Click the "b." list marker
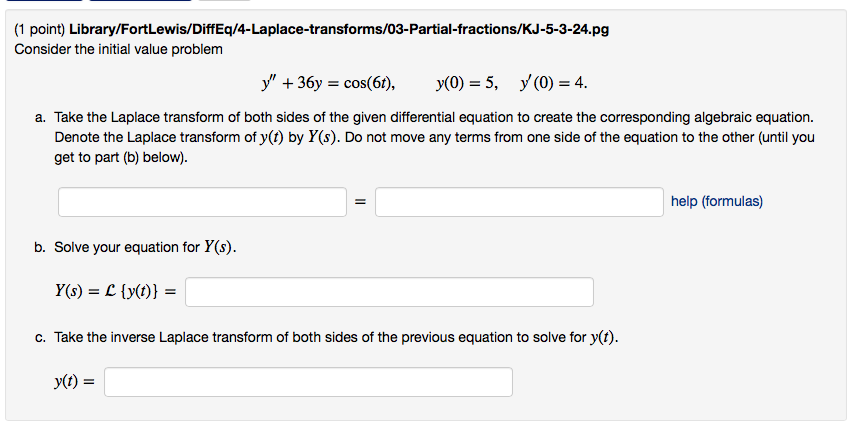Viewport: 862px width, 425px height. coord(40,247)
